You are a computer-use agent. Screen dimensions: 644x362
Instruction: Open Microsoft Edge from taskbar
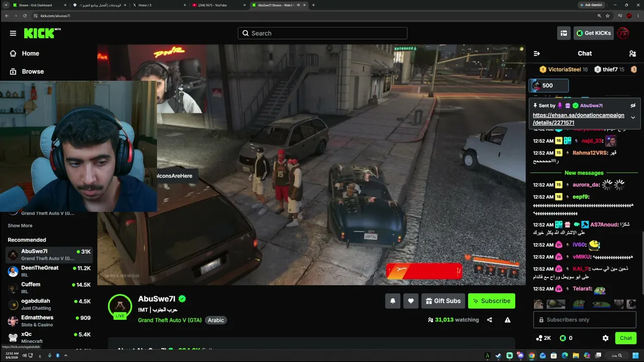[x=565, y=355]
